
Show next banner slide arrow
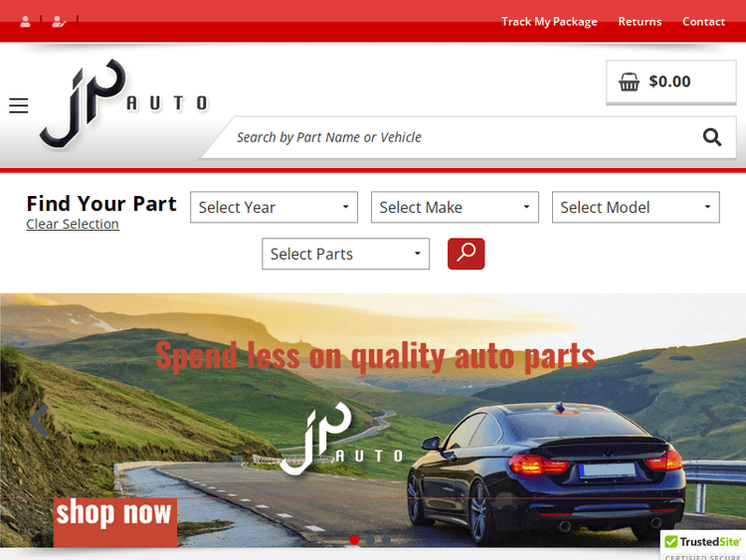pos(709,421)
